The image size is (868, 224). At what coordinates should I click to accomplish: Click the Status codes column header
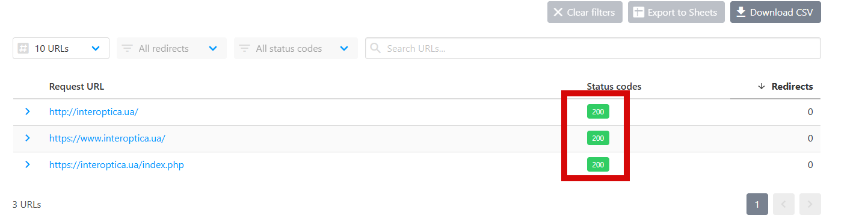614,86
